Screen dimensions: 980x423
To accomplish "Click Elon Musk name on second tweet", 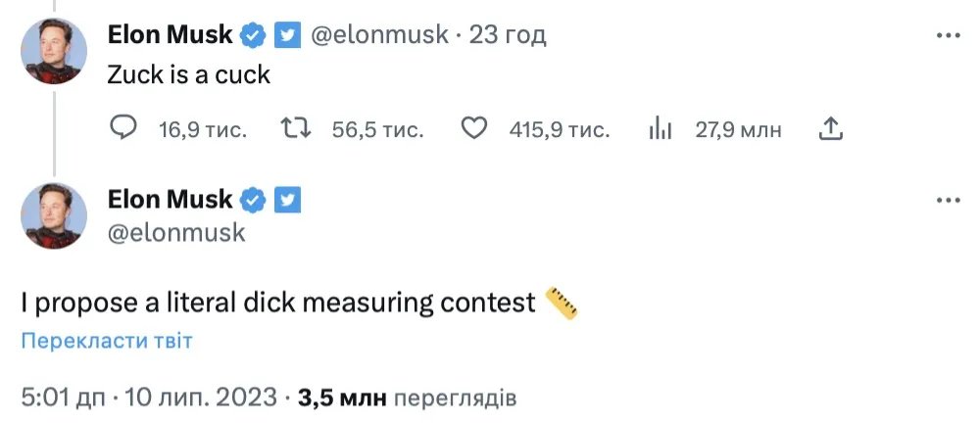I will [x=170, y=200].
